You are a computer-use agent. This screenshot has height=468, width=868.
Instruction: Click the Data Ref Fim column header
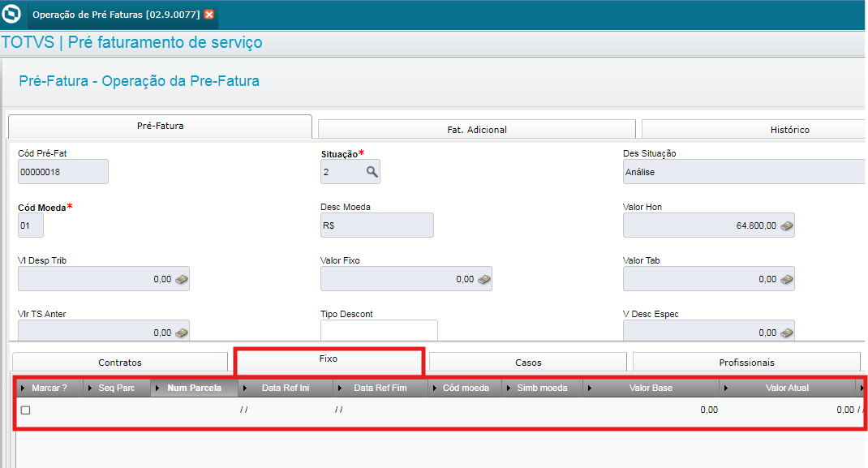click(380, 389)
